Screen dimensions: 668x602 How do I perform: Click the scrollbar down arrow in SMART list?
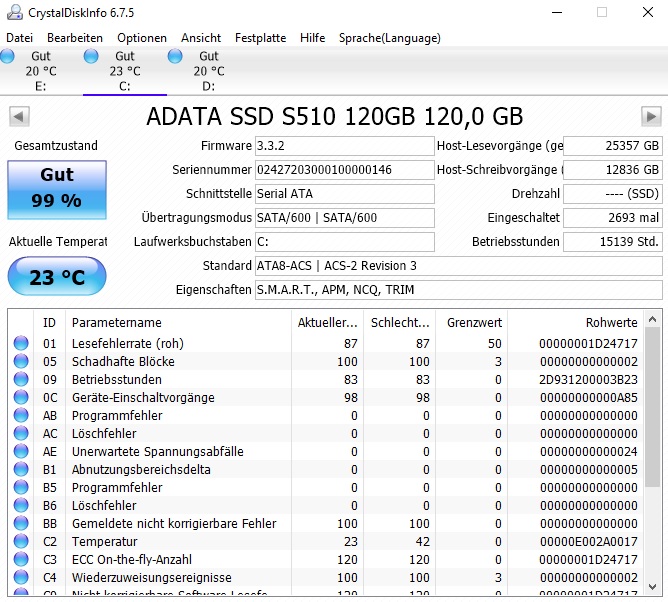653,587
